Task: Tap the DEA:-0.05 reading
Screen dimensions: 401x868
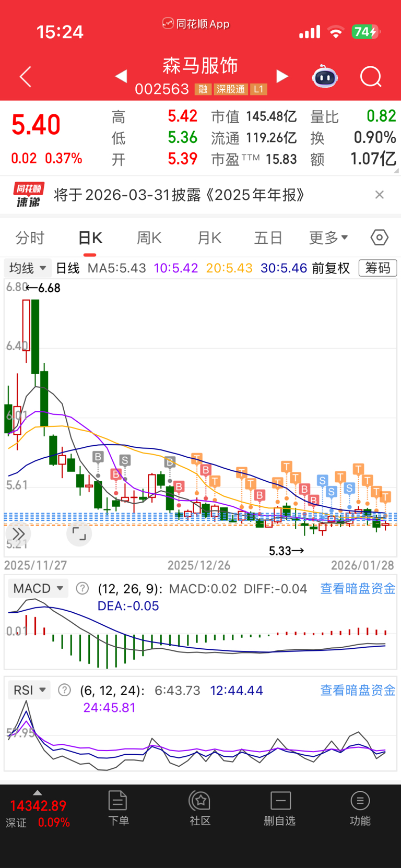Action: [x=128, y=606]
